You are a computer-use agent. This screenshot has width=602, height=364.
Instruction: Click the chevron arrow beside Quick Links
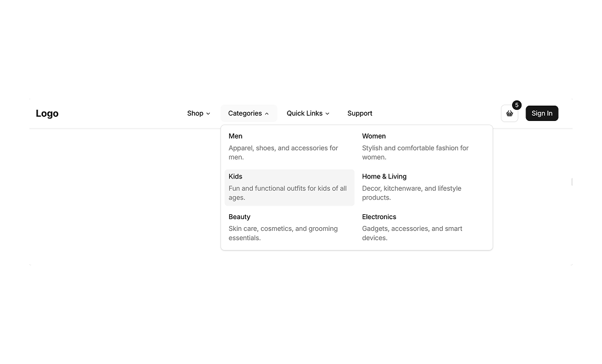click(327, 114)
